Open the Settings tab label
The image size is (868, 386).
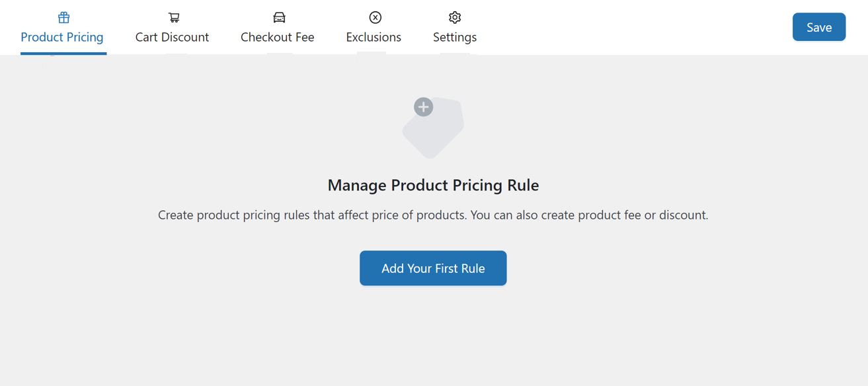pos(455,37)
